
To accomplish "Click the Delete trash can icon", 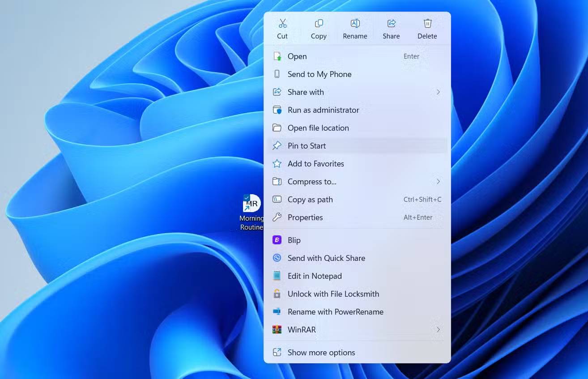I will point(427,24).
